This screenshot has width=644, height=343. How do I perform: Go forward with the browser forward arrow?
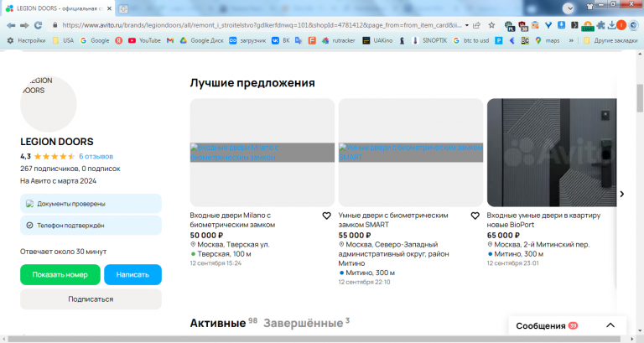coord(24,25)
